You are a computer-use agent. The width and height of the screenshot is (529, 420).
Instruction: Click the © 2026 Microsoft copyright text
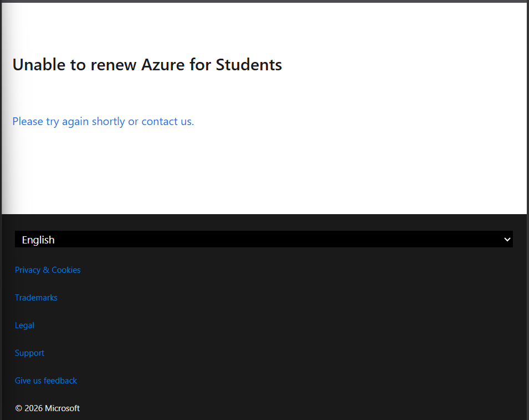click(47, 408)
